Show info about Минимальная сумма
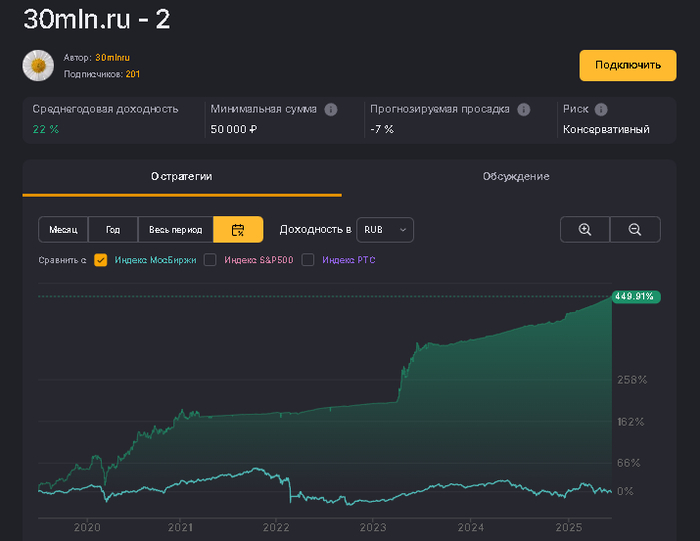Image resolution: width=700 pixels, height=541 pixels. 331,109
